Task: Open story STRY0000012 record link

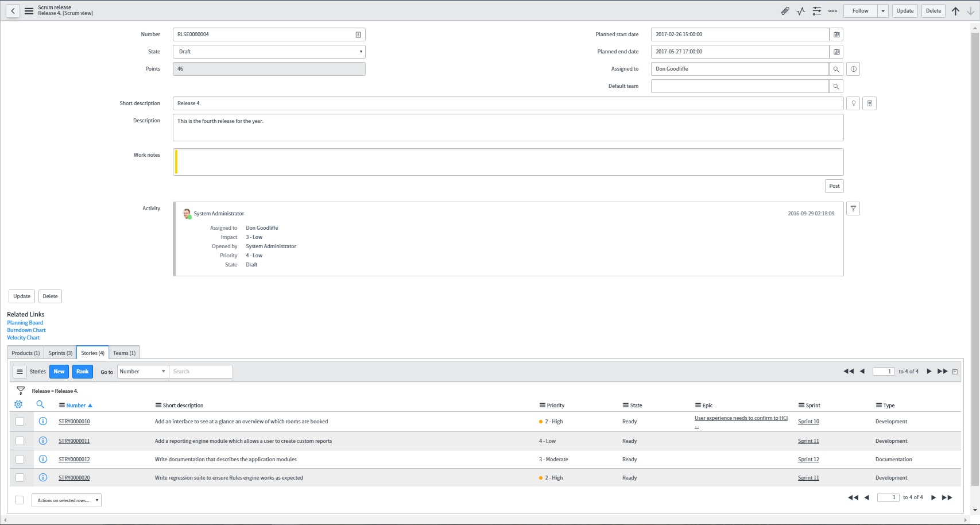Action: (x=74, y=460)
